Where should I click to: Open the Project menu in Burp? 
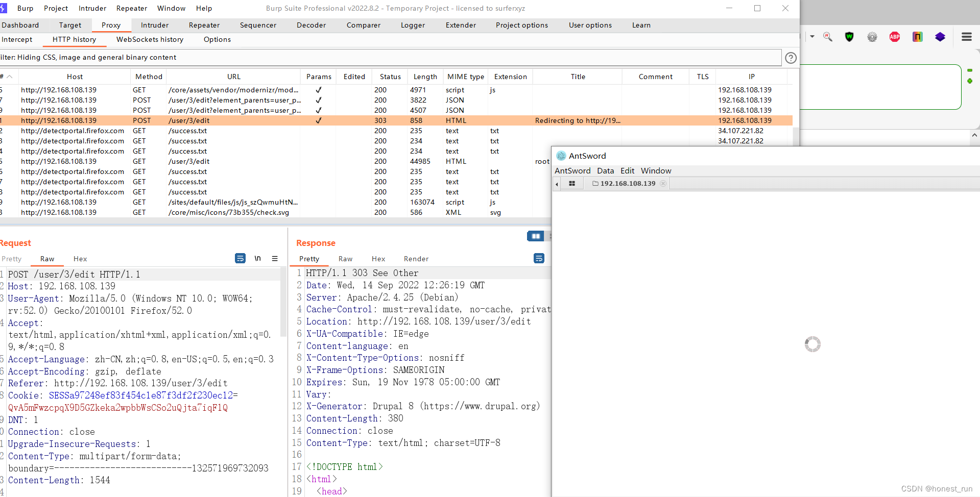coord(56,8)
